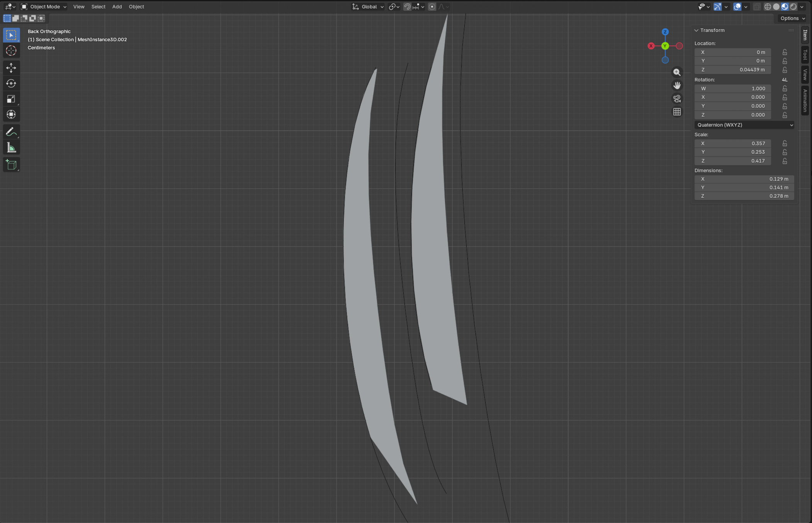Click the Dimensions Z value field
Screen dimensions: 812x523
coord(744,196)
